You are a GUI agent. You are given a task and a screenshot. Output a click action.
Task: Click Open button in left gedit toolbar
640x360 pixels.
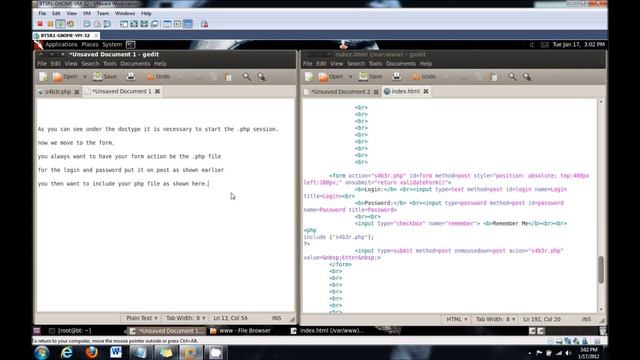click(65, 76)
